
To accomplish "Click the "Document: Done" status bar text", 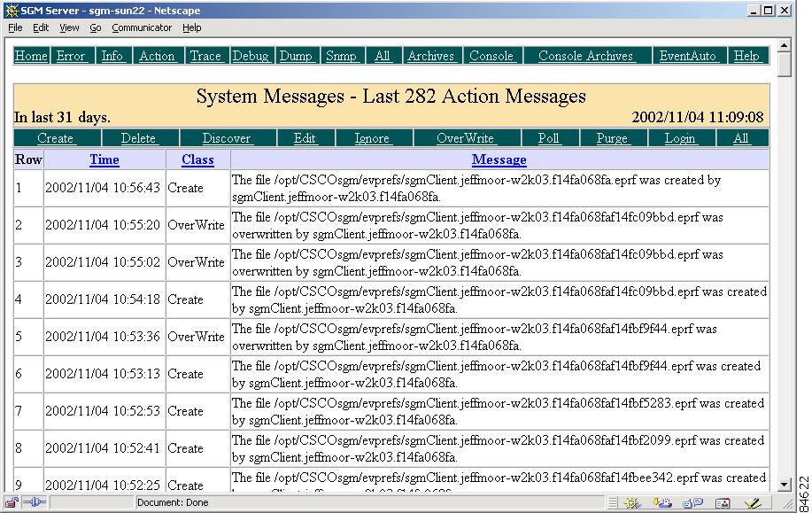I will pos(173,502).
